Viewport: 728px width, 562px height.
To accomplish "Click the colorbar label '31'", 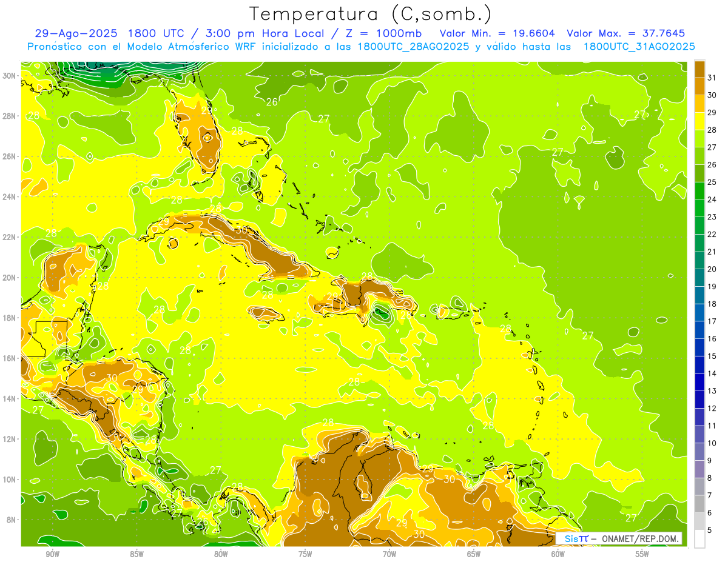I will pos(712,78).
